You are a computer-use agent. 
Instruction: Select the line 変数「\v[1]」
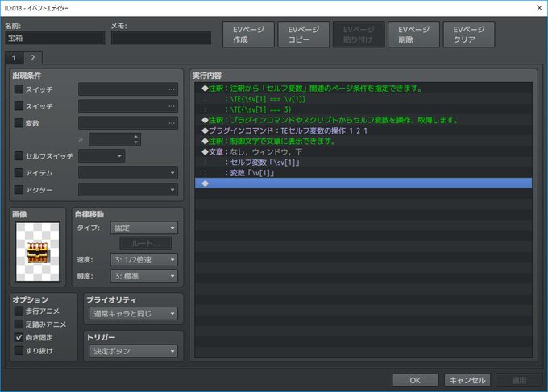363,173
